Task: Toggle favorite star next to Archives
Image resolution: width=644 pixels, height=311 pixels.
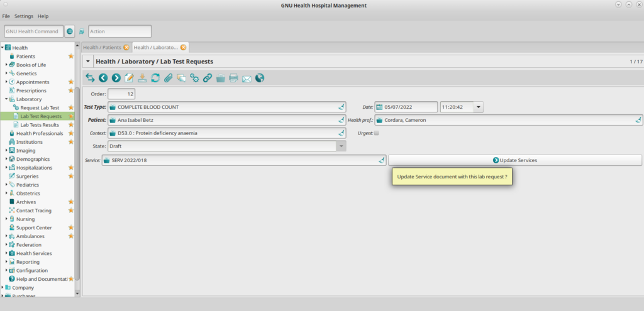Action: (71, 202)
